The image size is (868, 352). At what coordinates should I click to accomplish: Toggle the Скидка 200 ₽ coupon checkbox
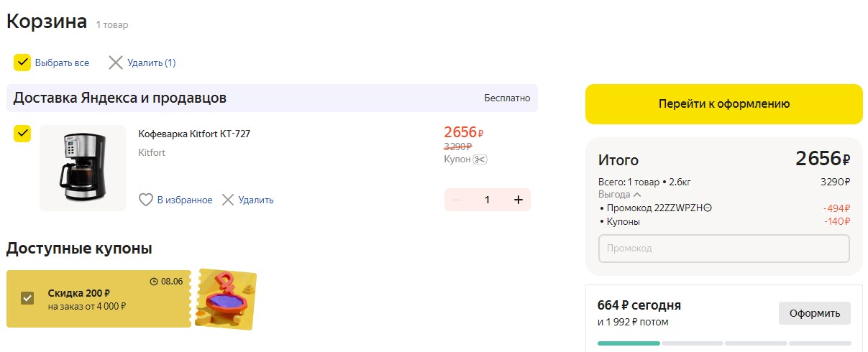pyautogui.click(x=27, y=298)
